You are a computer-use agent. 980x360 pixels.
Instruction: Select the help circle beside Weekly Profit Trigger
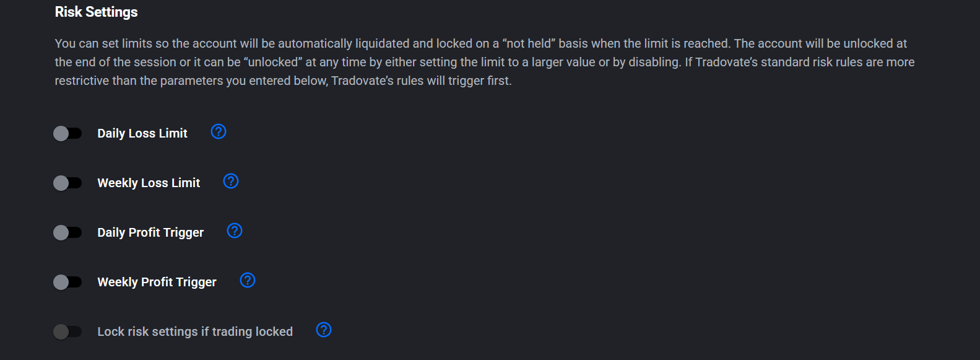(x=248, y=280)
